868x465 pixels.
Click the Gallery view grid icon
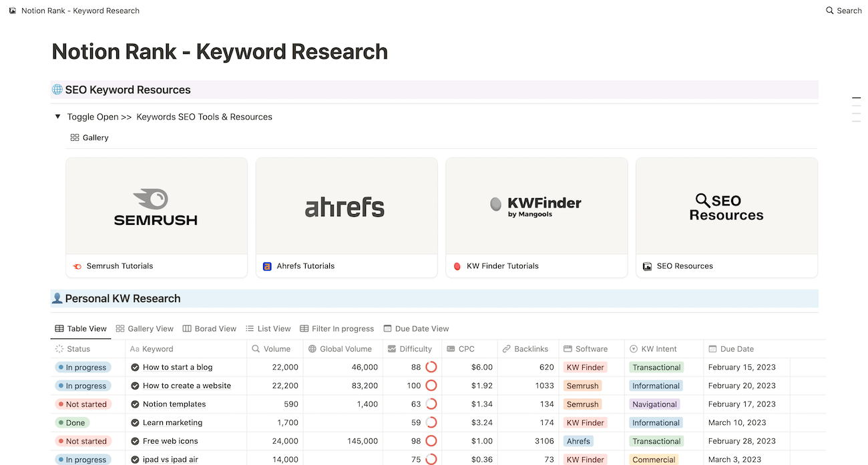[x=75, y=137]
